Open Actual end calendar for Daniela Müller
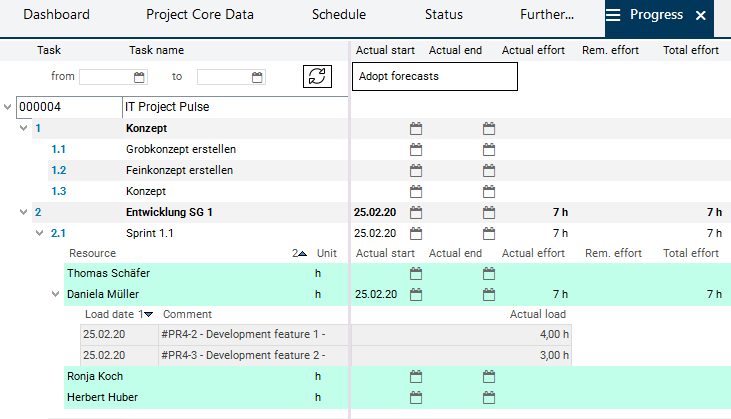 tap(489, 294)
